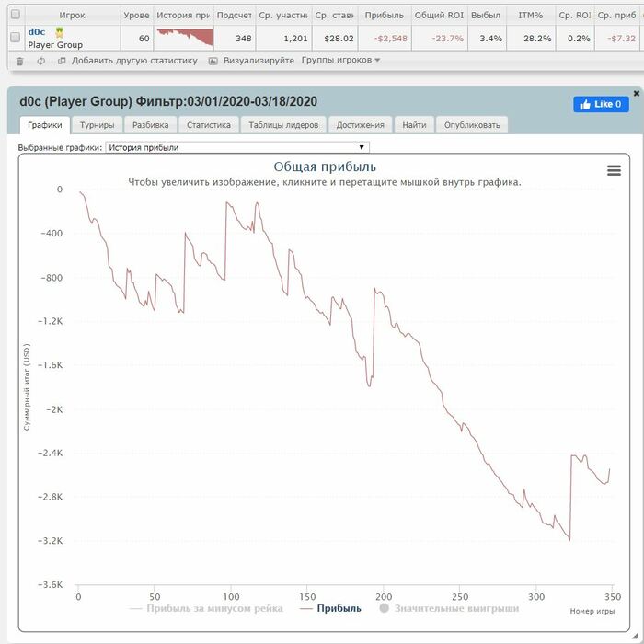Click the visualize image icon
Image resolution: width=644 pixels, height=644 pixels.
tap(213, 62)
